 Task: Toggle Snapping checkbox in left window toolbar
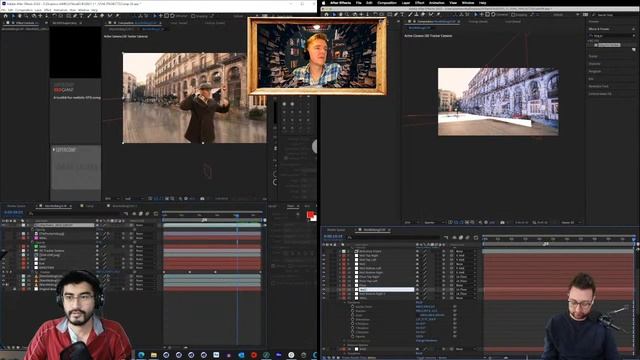(x=193, y=16)
